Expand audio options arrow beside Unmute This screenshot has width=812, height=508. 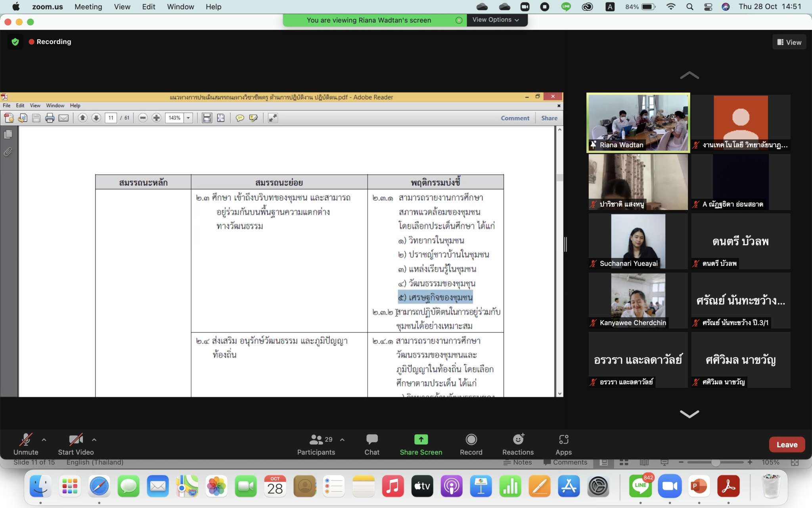[x=44, y=440]
